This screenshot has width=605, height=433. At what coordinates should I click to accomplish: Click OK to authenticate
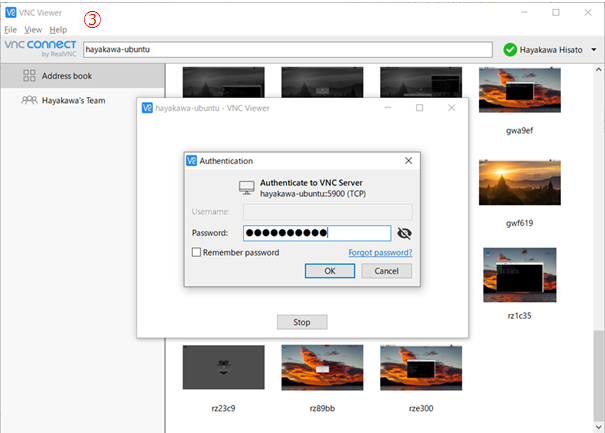[x=329, y=271]
